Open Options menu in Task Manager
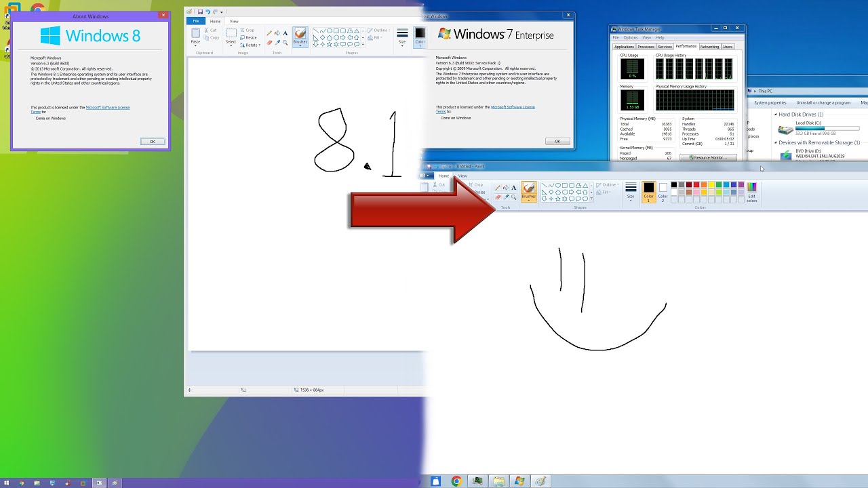Screen dimensions: 868x488 (631, 38)
